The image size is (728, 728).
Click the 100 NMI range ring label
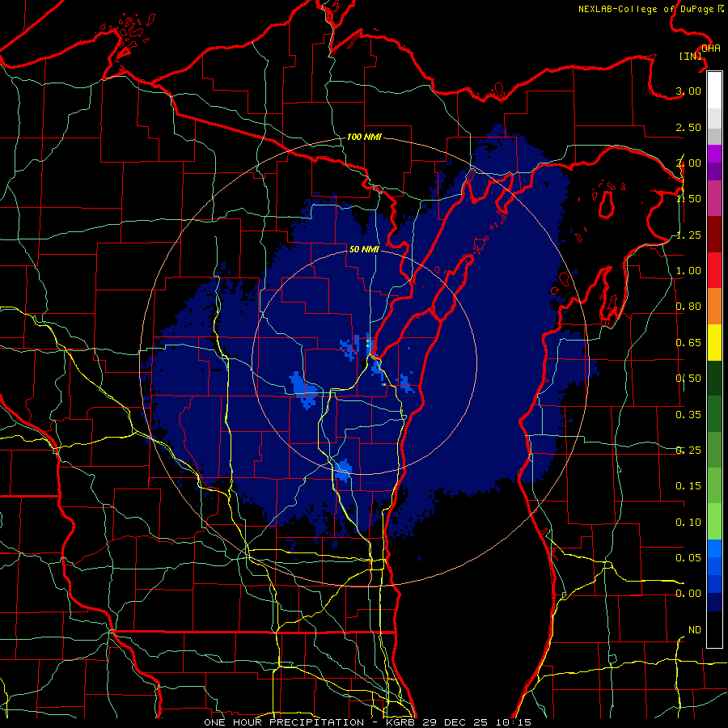(364, 137)
